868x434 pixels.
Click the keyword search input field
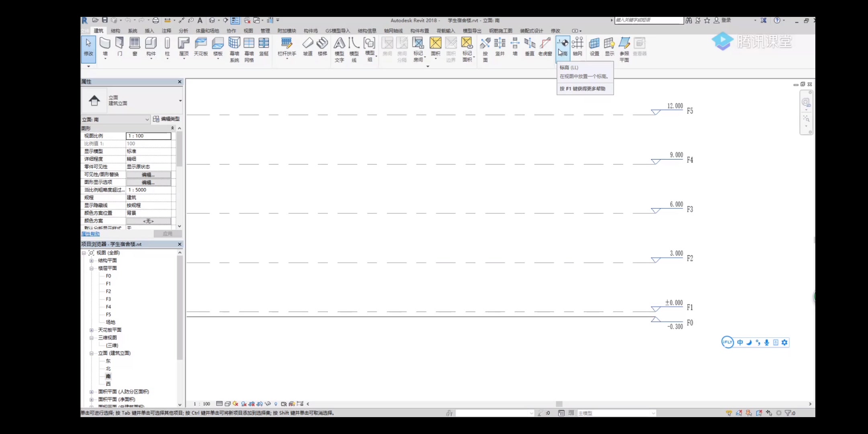(x=648, y=20)
